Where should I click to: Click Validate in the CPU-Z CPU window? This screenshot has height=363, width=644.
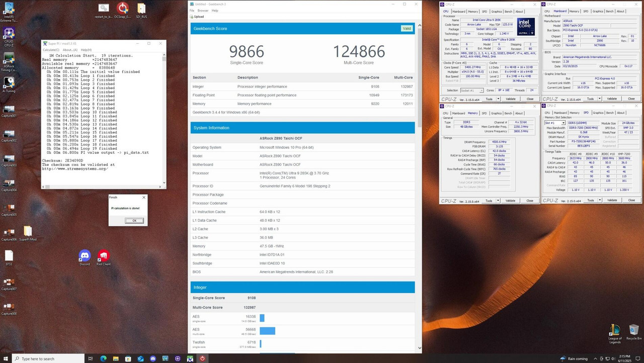(510, 99)
